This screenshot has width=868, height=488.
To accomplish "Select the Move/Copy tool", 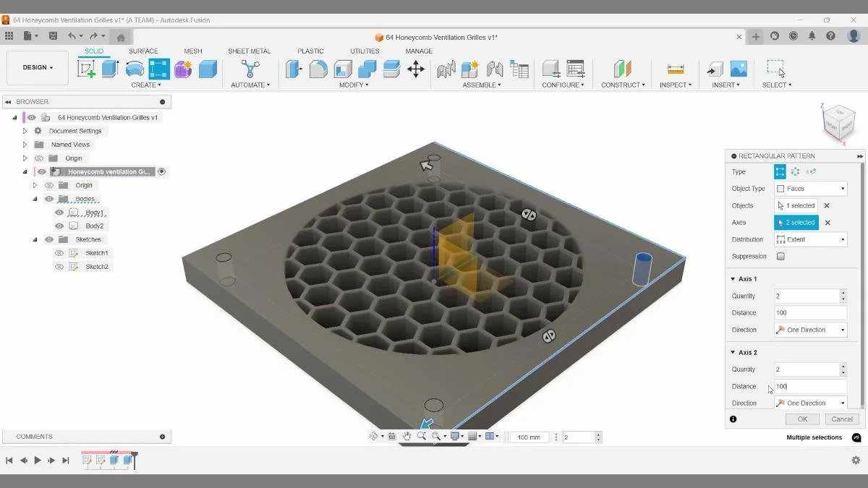I will (x=416, y=68).
